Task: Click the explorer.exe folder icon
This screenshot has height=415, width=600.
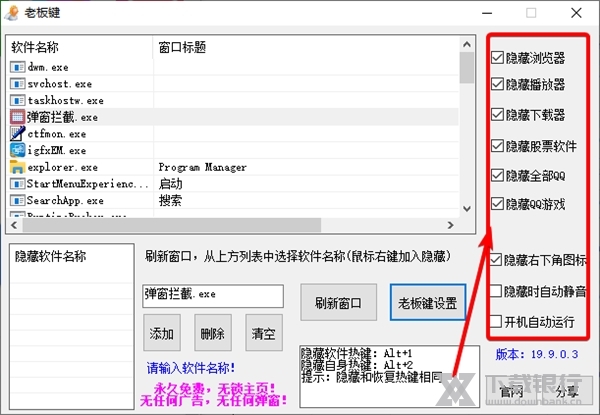Action: click(17, 167)
